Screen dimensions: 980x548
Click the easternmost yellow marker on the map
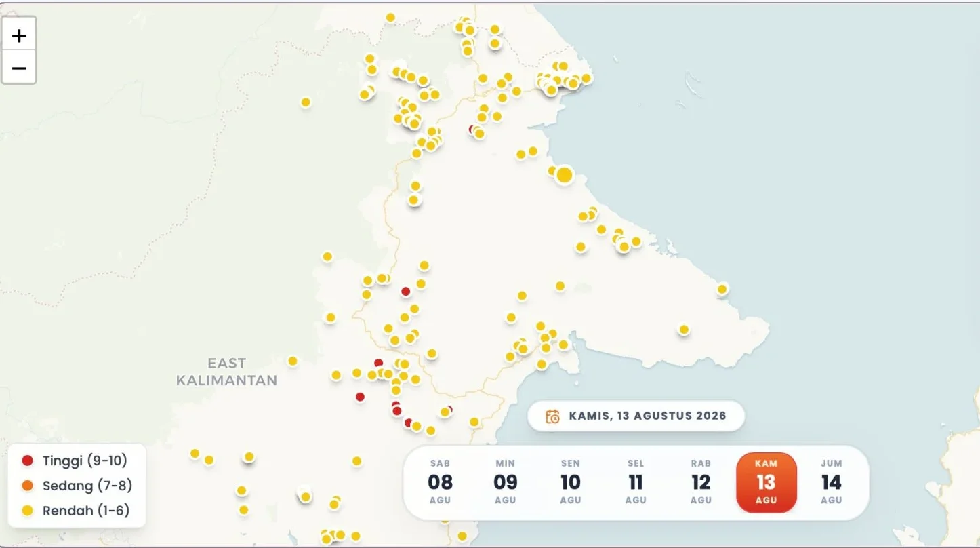(x=722, y=290)
